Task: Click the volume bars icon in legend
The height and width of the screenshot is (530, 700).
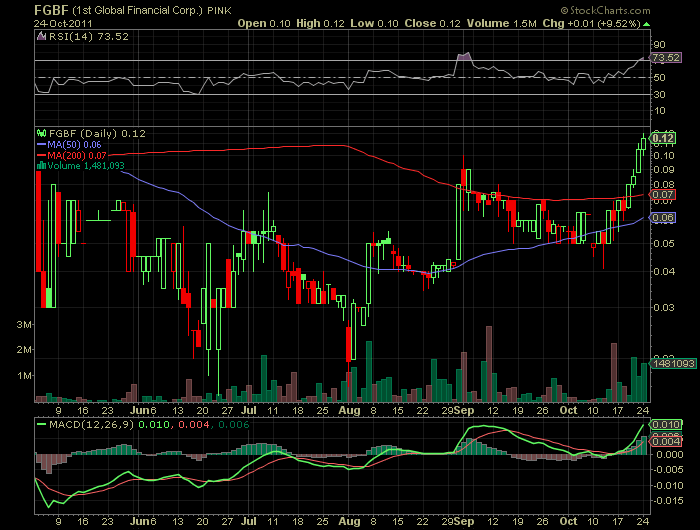Action: point(42,166)
